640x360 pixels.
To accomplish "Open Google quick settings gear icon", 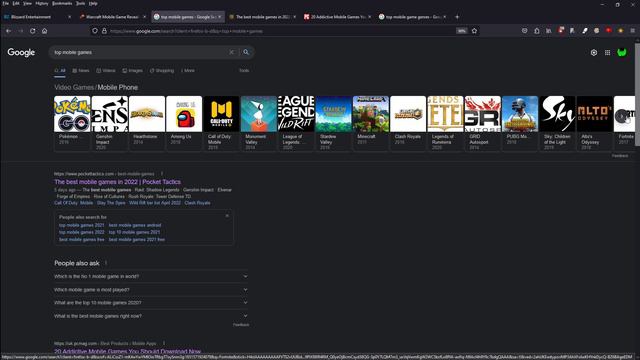I will pyautogui.click(x=594, y=53).
